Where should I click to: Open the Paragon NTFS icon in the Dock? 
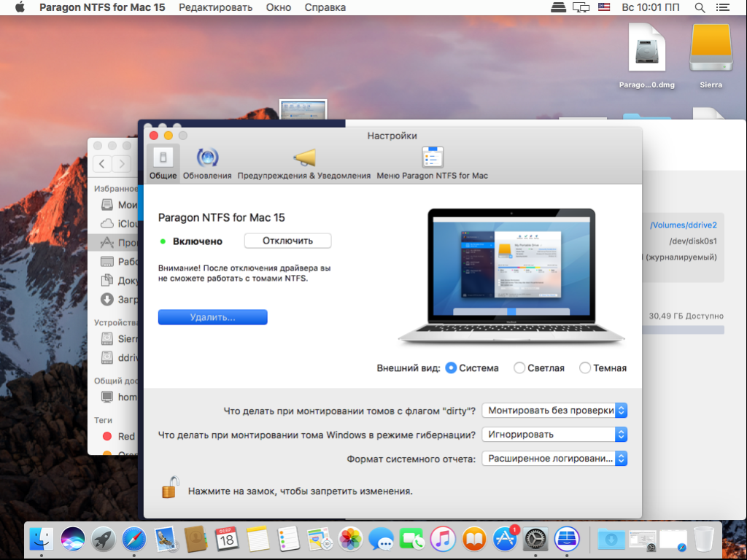(566, 539)
